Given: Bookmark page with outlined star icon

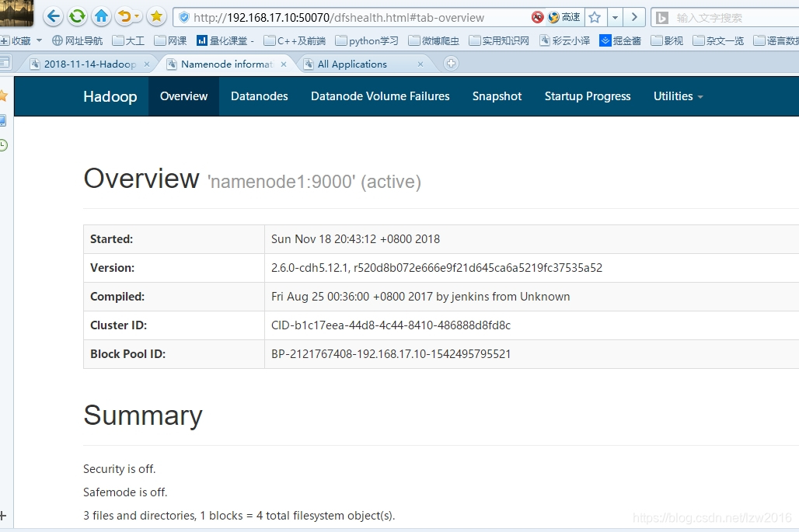Looking at the screenshot, I should pyautogui.click(x=595, y=17).
